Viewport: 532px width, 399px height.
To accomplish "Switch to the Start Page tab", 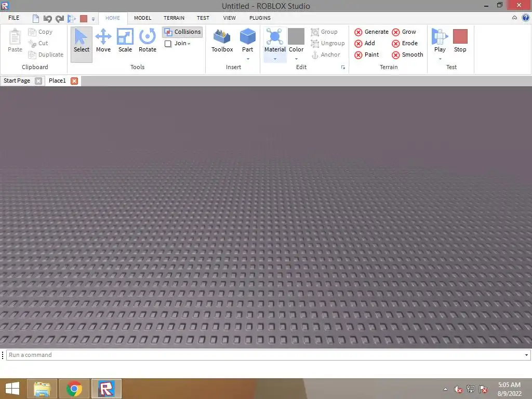I will tap(17, 81).
